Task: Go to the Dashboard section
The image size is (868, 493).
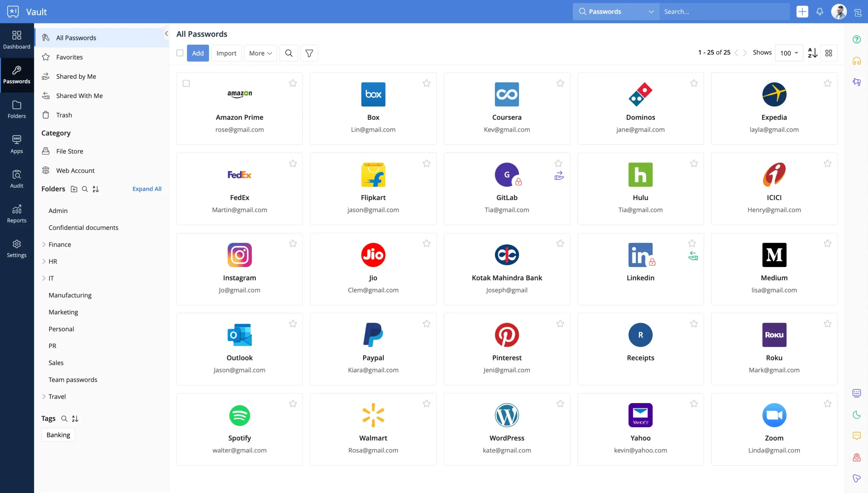Action: point(17,40)
